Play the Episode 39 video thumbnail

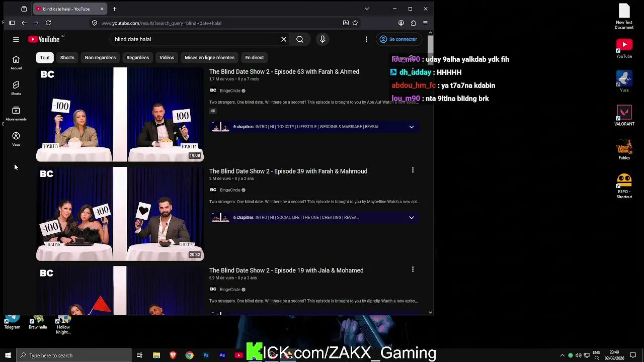[120, 214]
